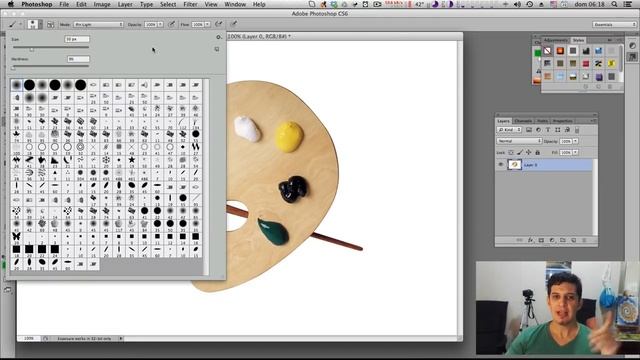Screen dimensions: 640x360
Task: Filter for shape layers icon
Action: [558, 130]
